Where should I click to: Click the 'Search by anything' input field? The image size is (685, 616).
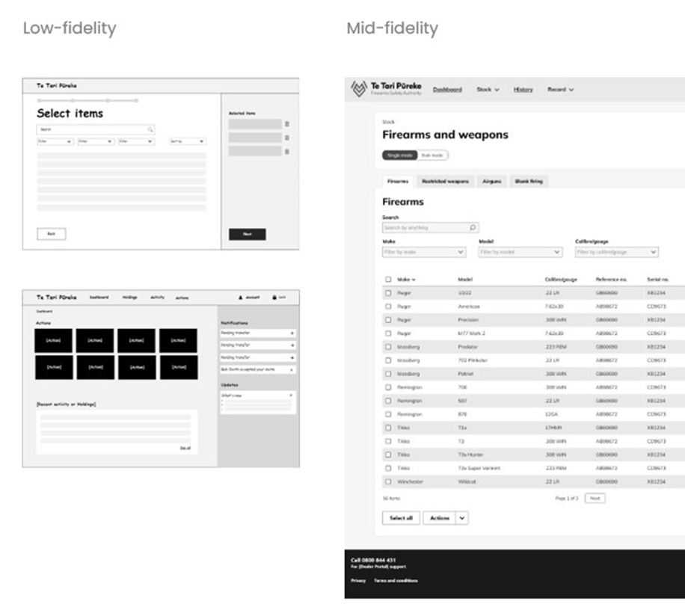tap(430, 227)
